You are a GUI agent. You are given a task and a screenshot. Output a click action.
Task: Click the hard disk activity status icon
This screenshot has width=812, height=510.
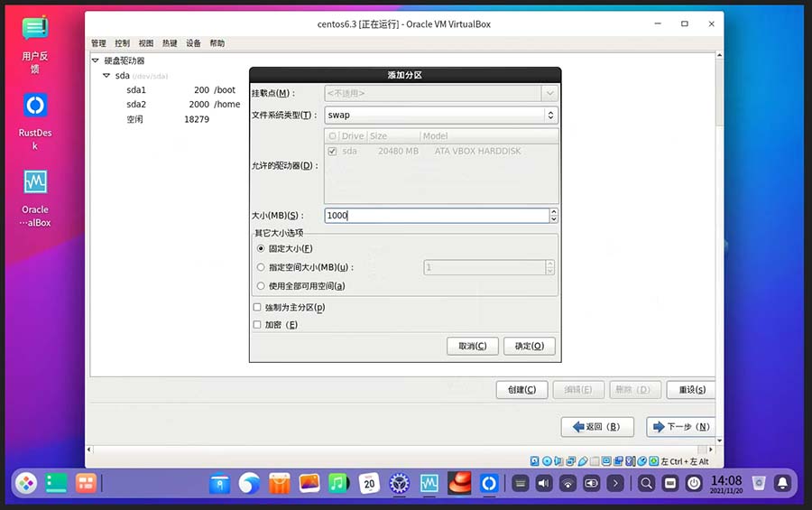click(534, 460)
